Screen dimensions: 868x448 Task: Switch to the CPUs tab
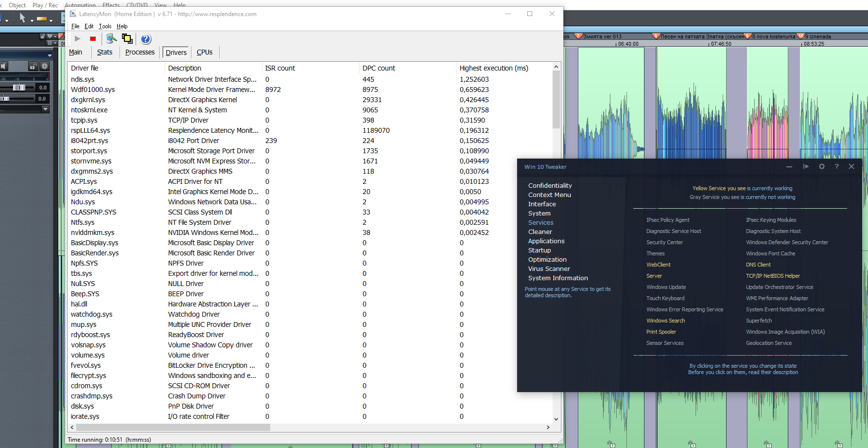pyautogui.click(x=205, y=52)
